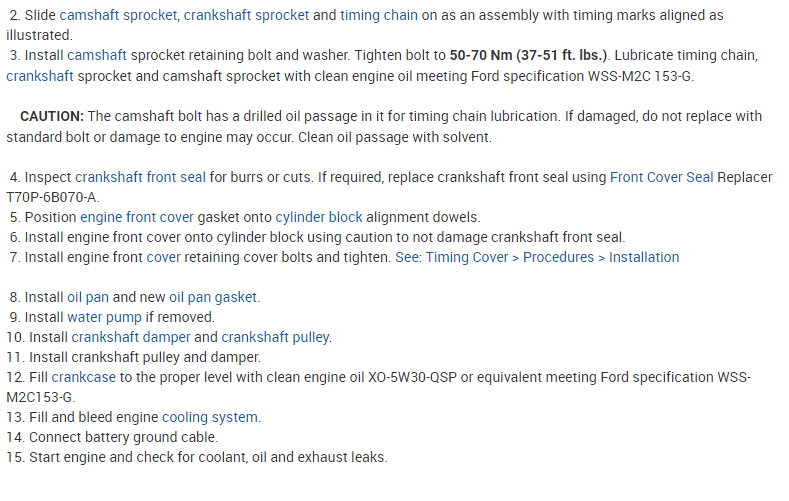Open the camshaft sprocket link in step 2
This screenshot has width=789, height=501.
point(121,16)
